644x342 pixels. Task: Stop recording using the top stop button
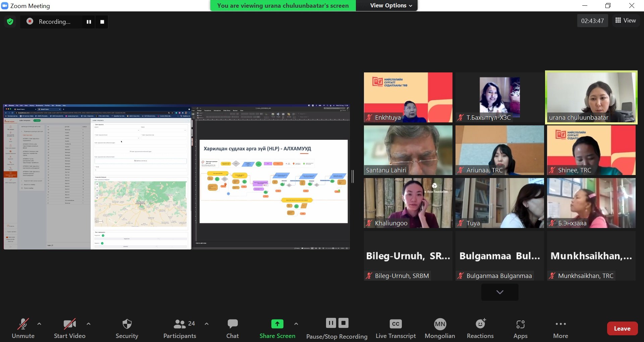pos(102,22)
